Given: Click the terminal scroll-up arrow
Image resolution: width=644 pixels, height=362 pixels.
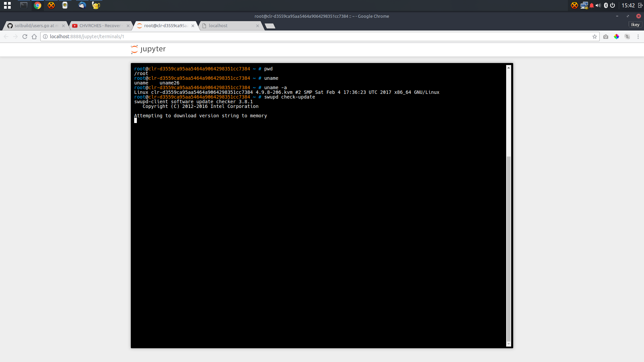Looking at the screenshot, I should (508, 68).
